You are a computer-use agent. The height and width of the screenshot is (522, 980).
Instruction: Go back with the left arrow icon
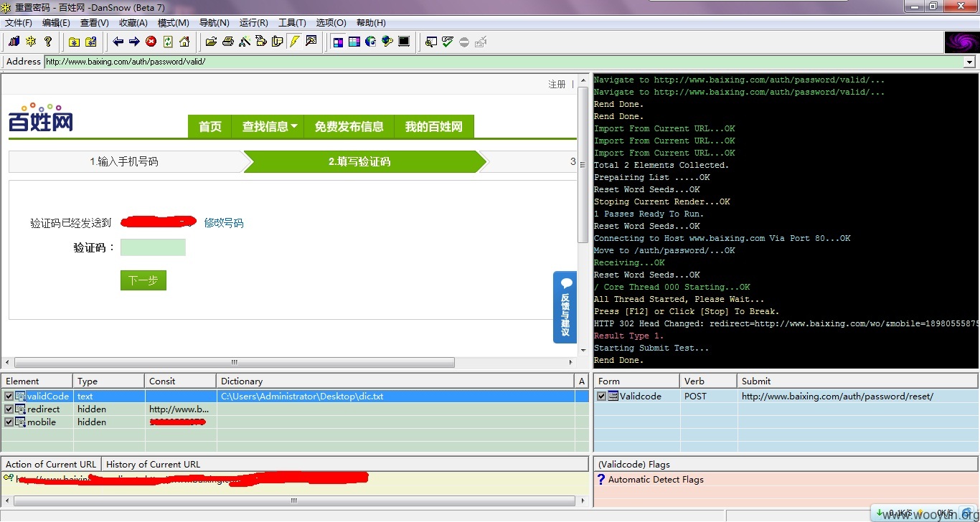pos(118,42)
